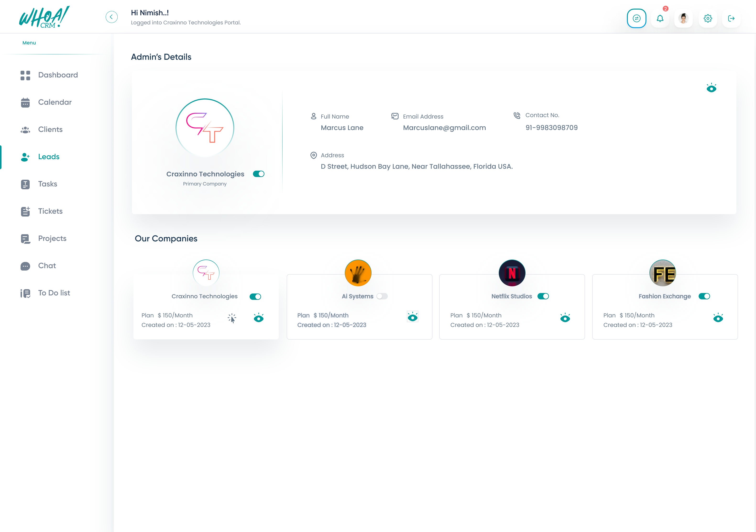Open settings gear icon
This screenshot has width=756, height=532.
click(708, 18)
